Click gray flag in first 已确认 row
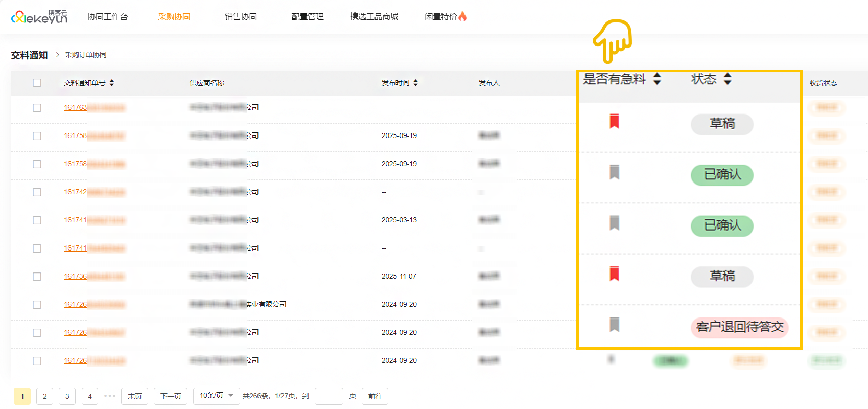The image size is (868, 409). [x=614, y=172]
